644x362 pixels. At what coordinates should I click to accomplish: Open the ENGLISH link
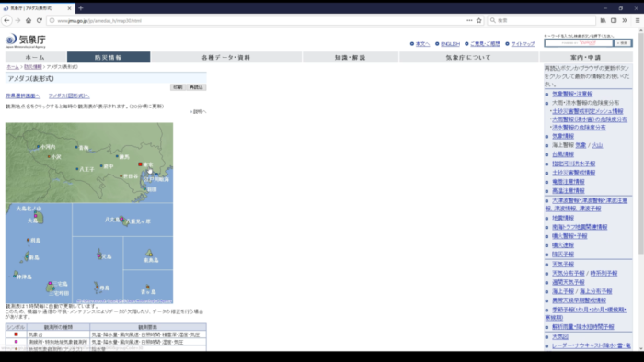click(x=450, y=44)
